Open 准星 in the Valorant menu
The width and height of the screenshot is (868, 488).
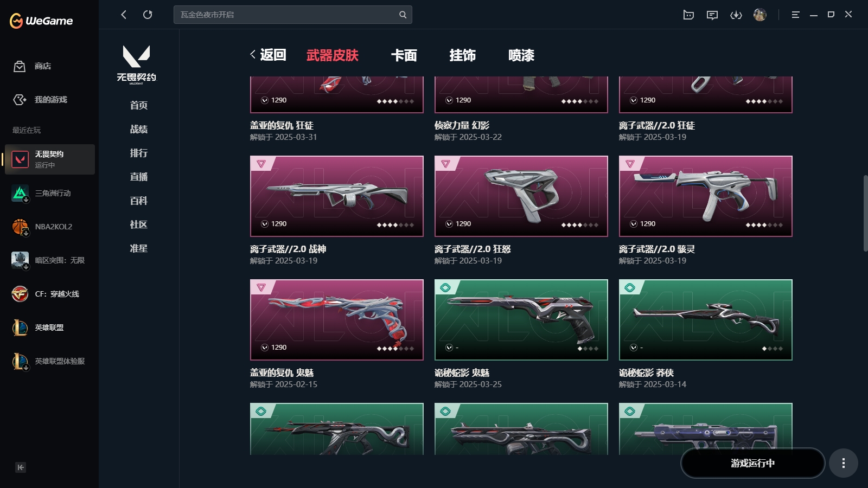(139, 248)
